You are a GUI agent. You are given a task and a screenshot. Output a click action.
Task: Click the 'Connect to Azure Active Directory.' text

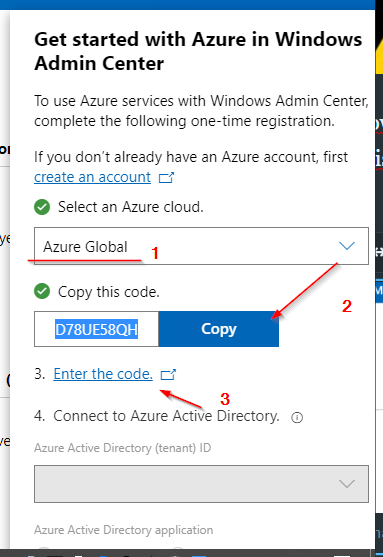pyautogui.click(x=166, y=416)
